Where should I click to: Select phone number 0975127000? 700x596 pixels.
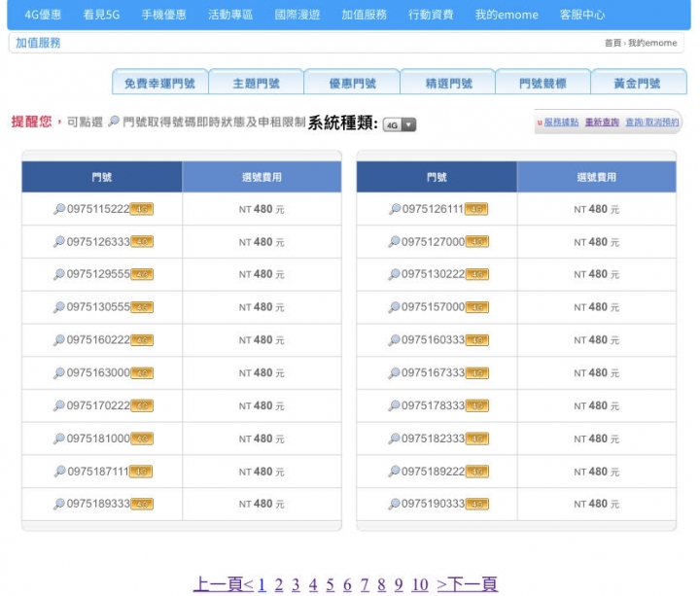tap(433, 242)
